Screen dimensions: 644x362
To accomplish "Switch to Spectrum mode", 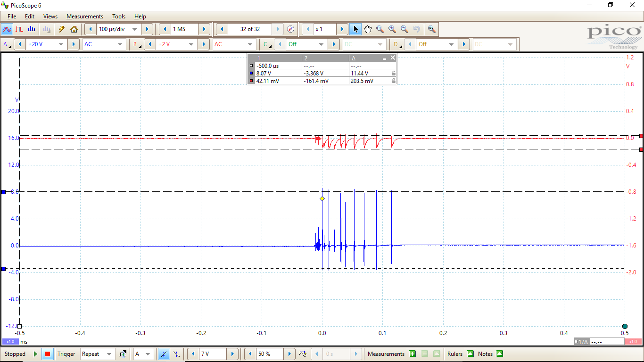I will click(x=32, y=29).
